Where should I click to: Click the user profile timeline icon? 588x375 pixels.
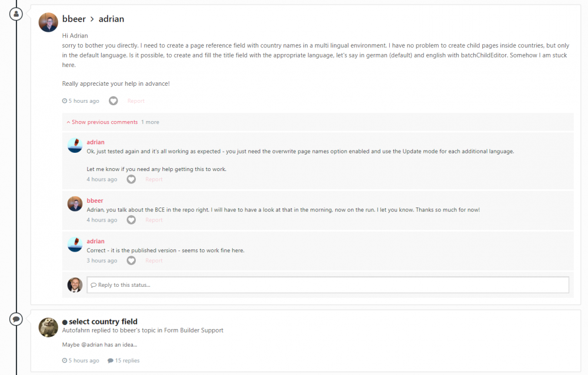tap(16, 14)
